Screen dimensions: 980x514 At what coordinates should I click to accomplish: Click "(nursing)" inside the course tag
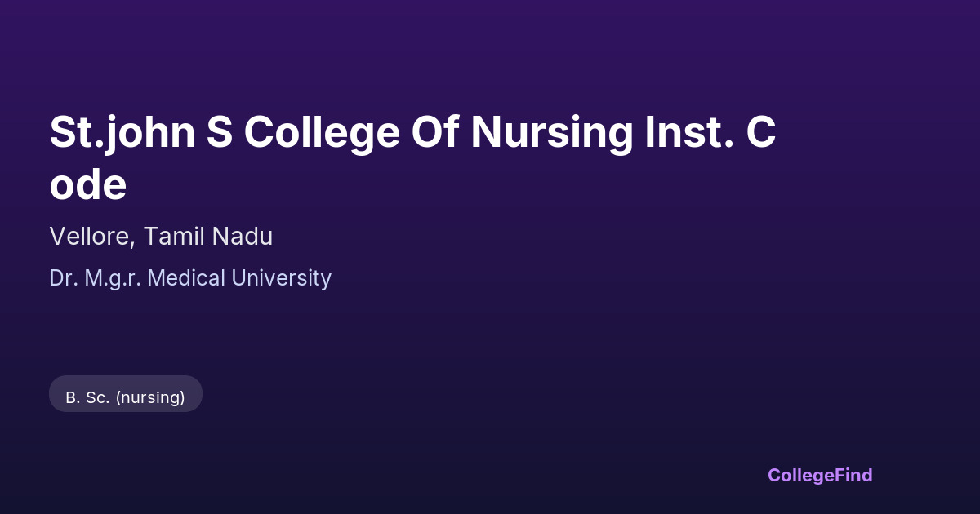coord(150,397)
